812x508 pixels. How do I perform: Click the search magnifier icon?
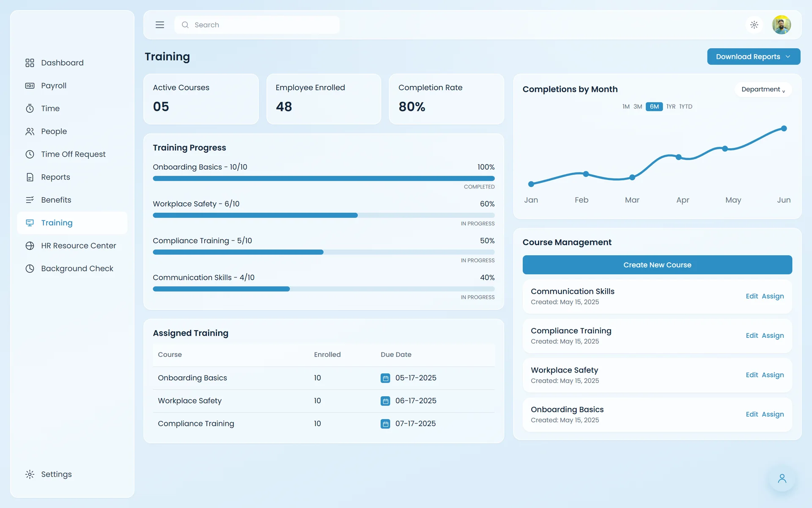tap(185, 25)
